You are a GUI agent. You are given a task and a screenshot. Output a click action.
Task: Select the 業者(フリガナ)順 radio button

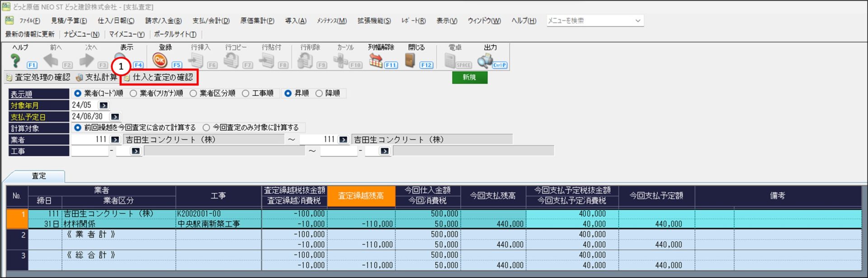133,93
